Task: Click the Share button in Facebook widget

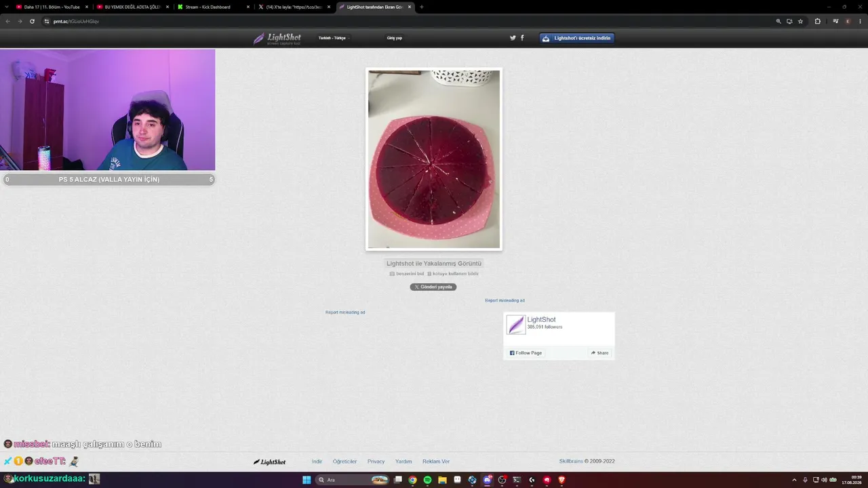Action: pos(599,353)
